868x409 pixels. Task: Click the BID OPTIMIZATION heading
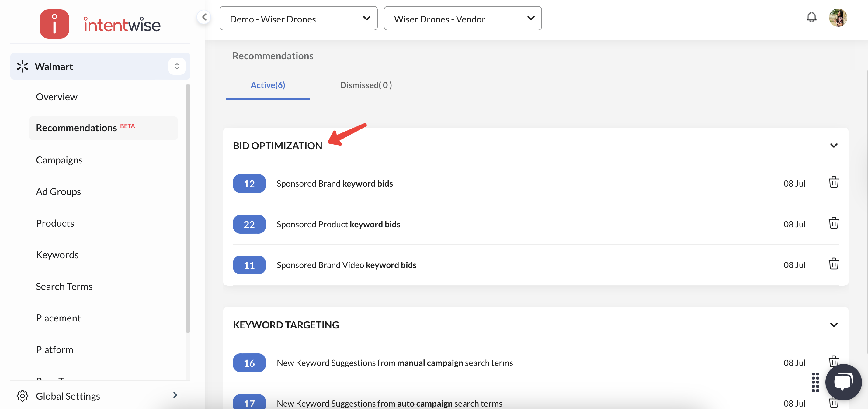point(277,146)
